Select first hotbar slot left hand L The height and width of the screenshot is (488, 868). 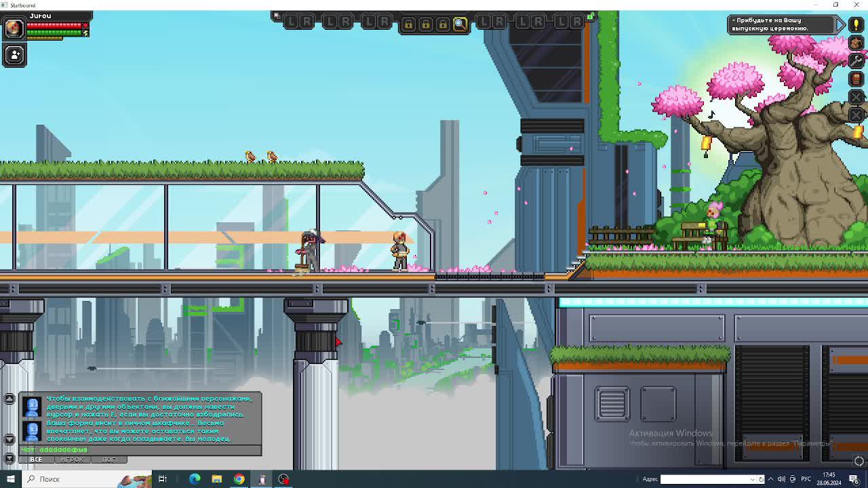[292, 22]
